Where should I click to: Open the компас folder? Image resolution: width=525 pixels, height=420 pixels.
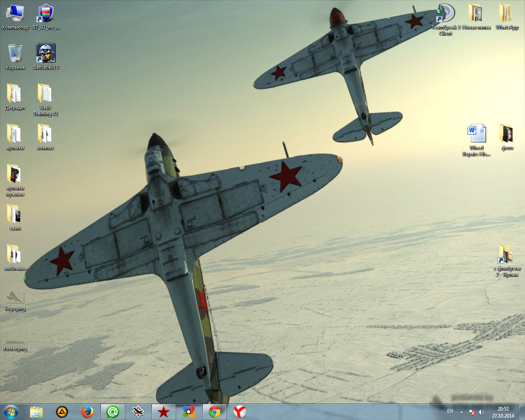coord(46,137)
